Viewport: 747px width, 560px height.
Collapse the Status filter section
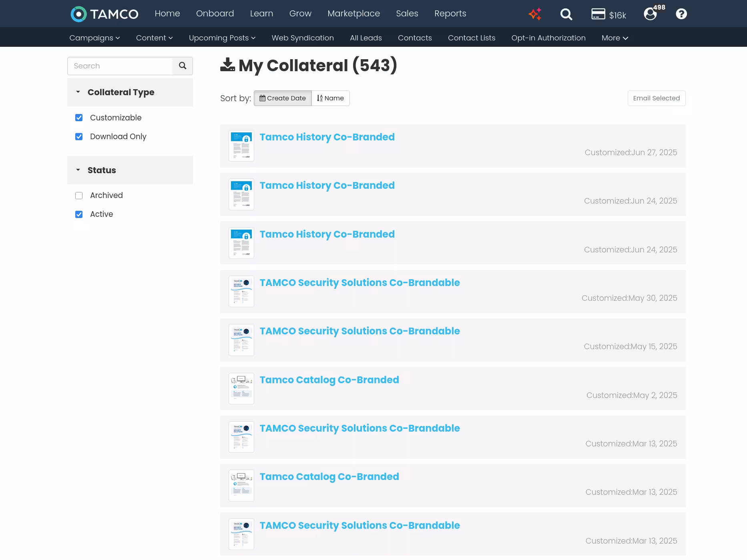point(130,170)
